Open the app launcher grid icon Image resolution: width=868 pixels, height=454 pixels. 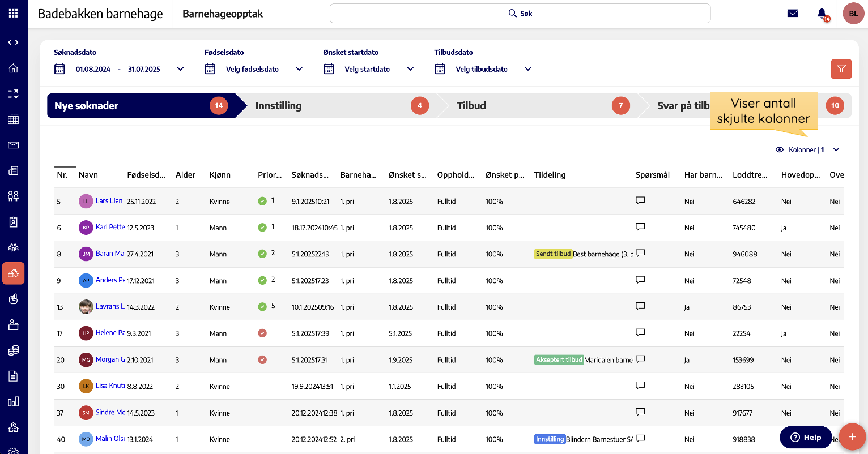click(x=13, y=13)
